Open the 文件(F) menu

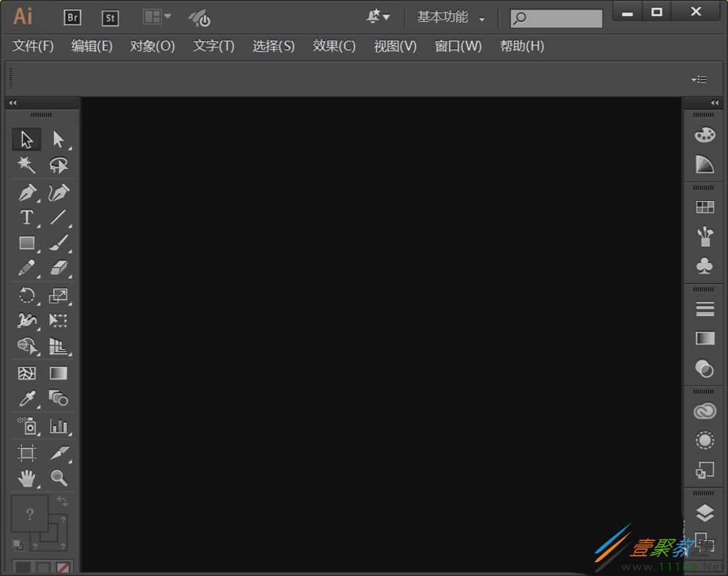[33, 46]
